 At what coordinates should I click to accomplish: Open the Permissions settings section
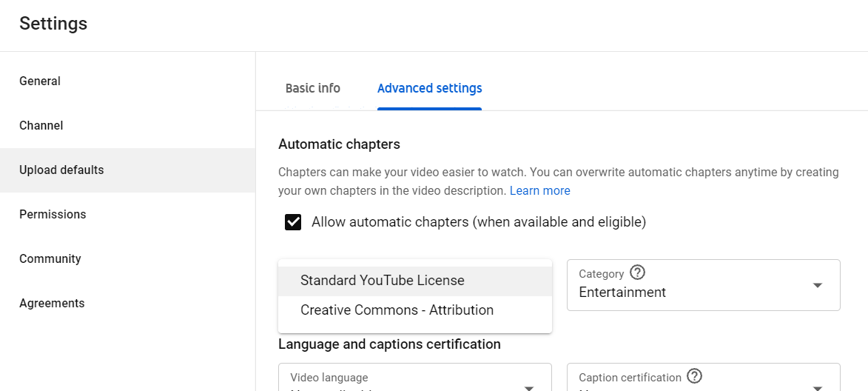(x=127, y=214)
